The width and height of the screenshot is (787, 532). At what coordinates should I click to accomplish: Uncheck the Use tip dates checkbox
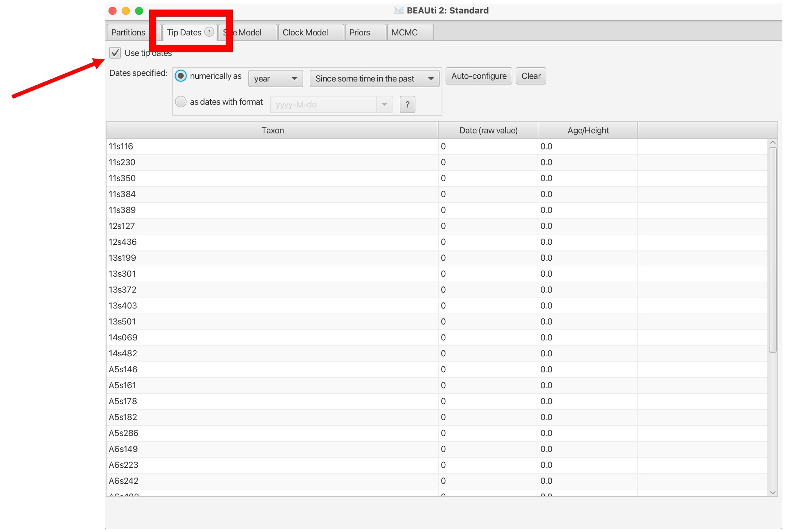(x=115, y=53)
